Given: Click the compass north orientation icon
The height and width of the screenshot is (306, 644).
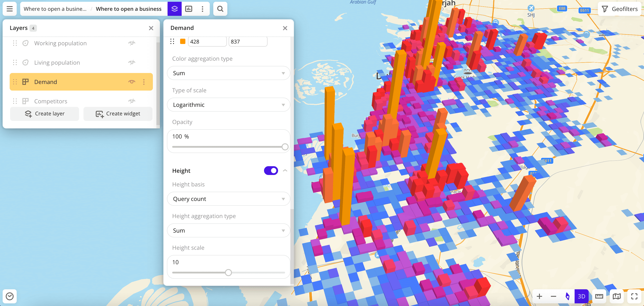Looking at the screenshot, I should [x=567, y=296].
